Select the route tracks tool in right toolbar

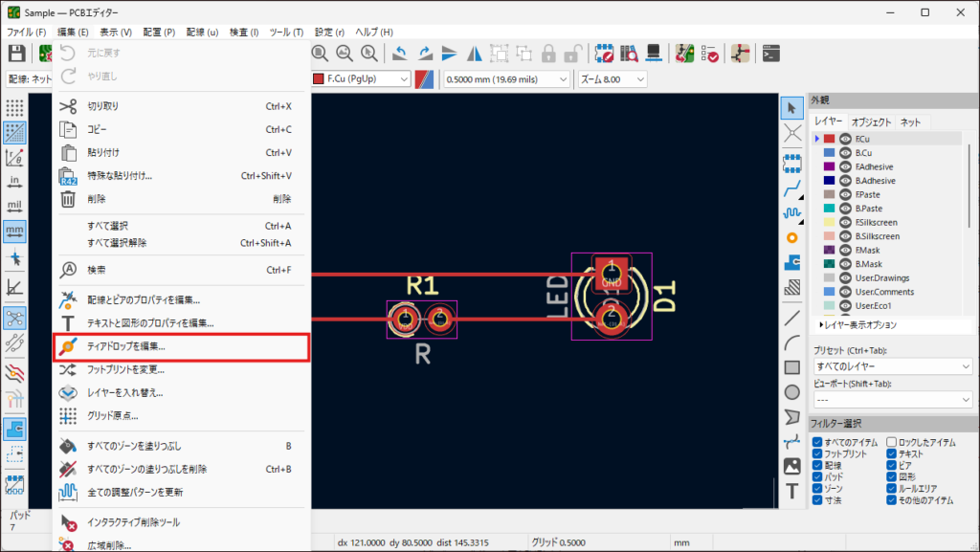(792, 189)
